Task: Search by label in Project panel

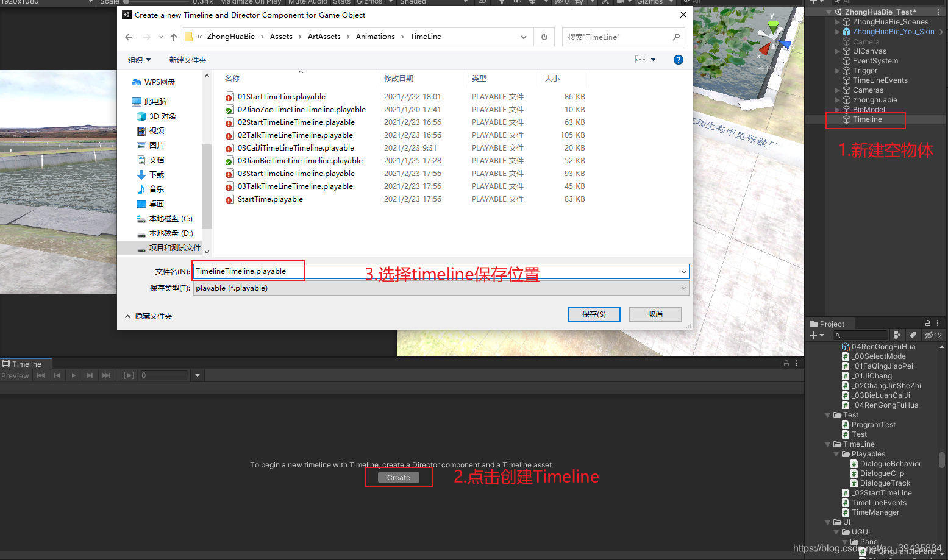Action: pos(913,335)
